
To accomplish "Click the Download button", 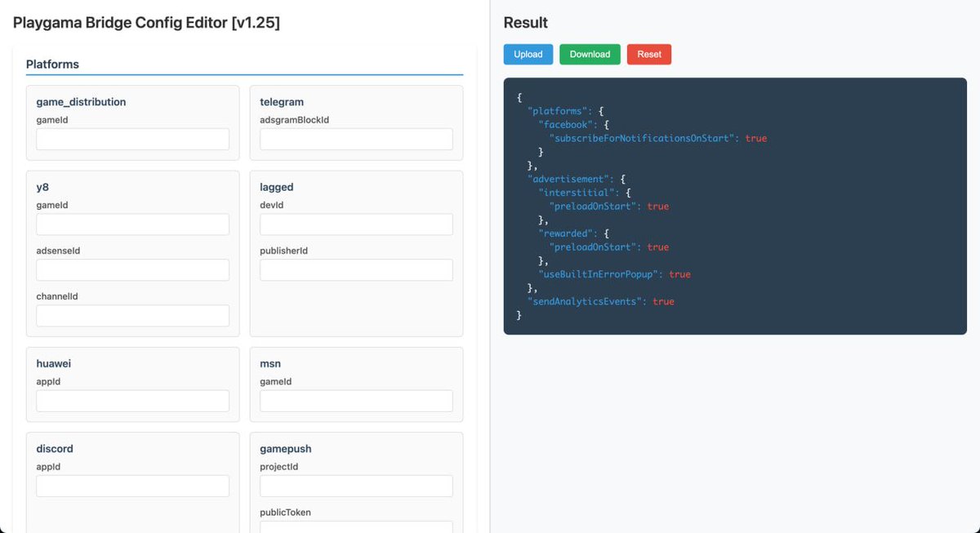I will point(590,54).
